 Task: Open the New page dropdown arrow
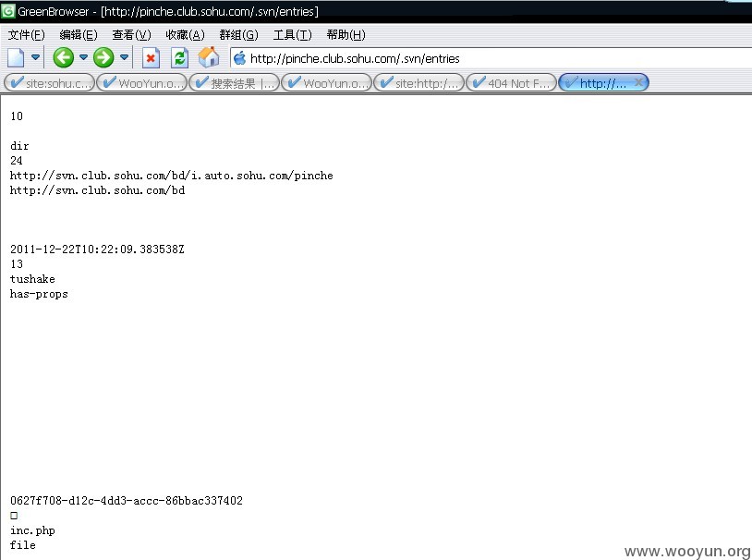coord(35,57)
